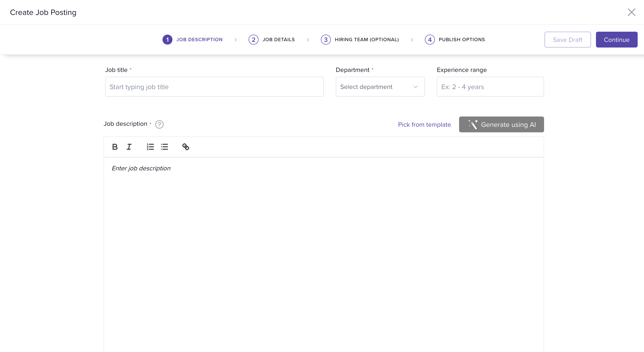Jump to the Publish Options step
This screenshot has width=644, height=352.
click(x=462, y=40)
